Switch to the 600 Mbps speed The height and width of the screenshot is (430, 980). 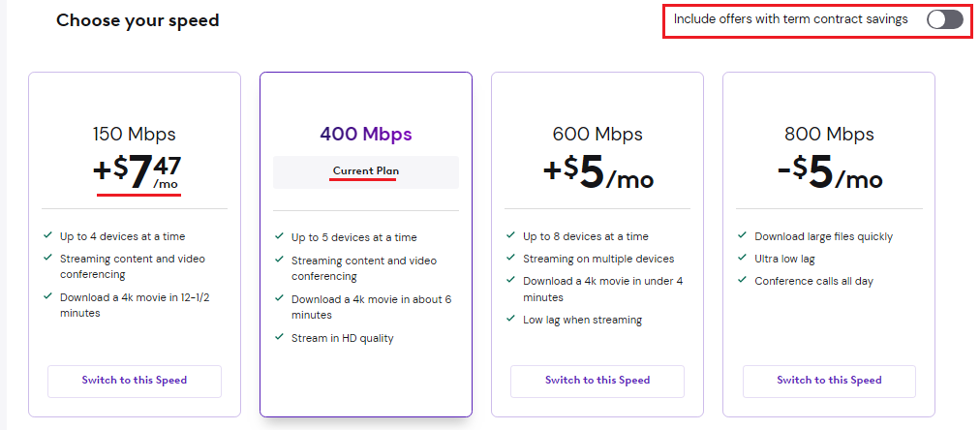pyautogui.click(x=597, y=381)
